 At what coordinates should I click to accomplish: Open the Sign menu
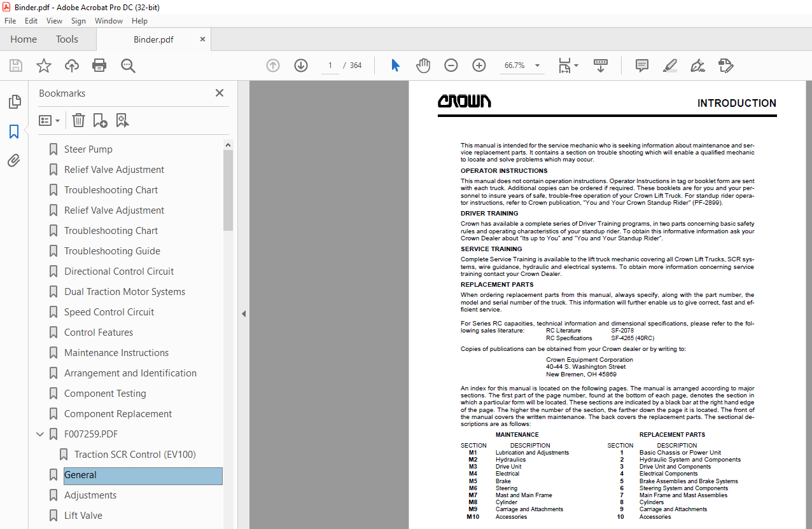pos(78,21)
